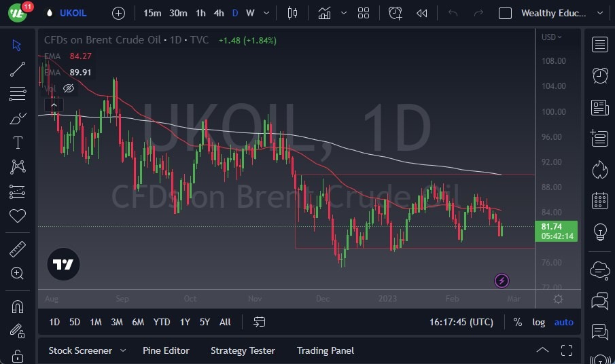The image size is (615, 364).
Task: Select the 6M date range button
Action: click(138, 322)
